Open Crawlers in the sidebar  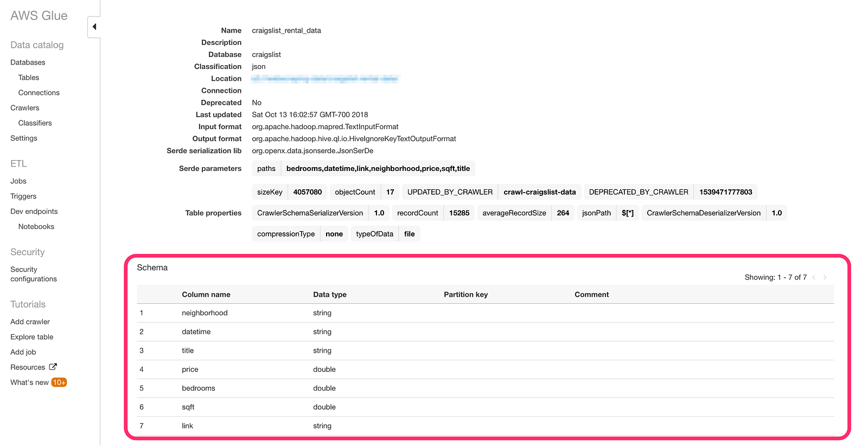pyautogui.click(x=25, y=108)
